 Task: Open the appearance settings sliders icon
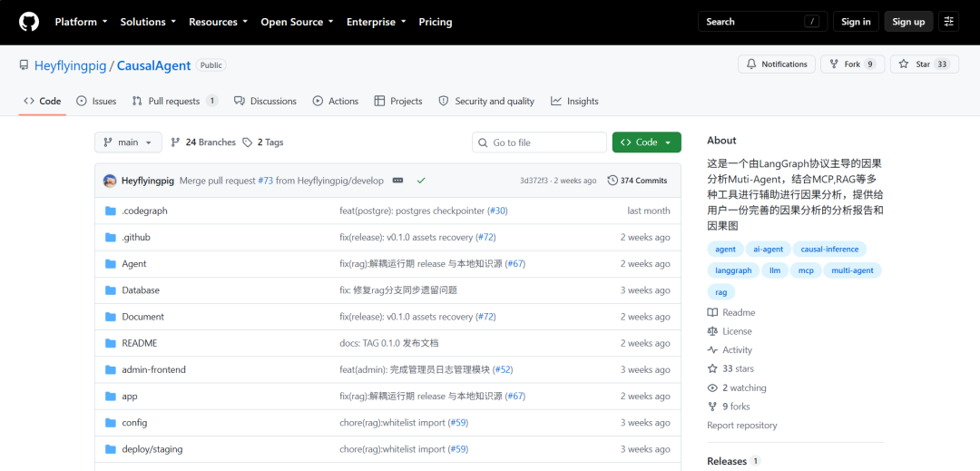pyautogui.click(x=949, y=22)
